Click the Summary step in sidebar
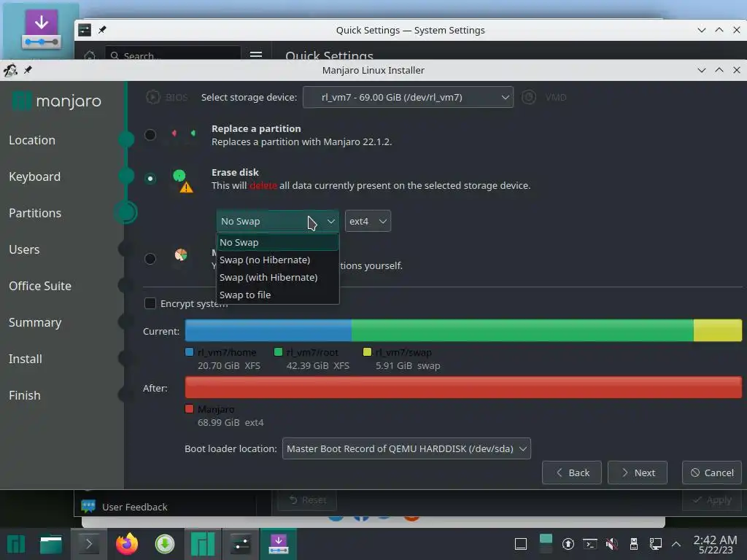The height and width of the screenshot is (560, 747). coord(35,322)
